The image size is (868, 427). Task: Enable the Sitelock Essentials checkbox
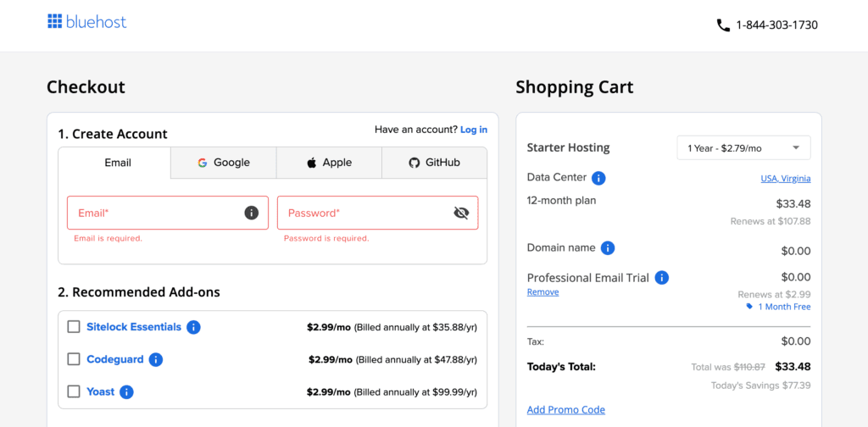tap(74, 327)
